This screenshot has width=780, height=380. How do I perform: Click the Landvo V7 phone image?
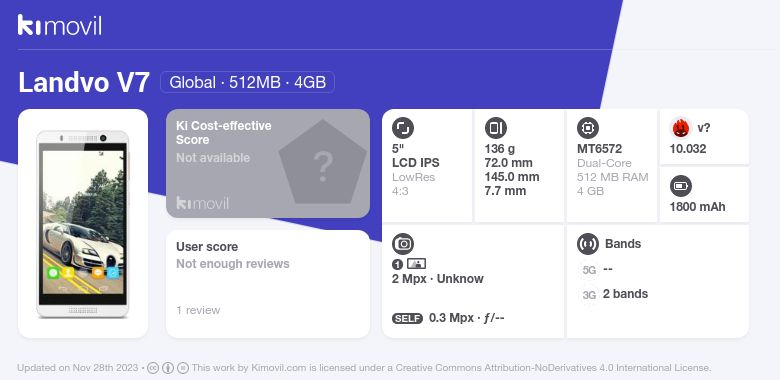pyautogui.click(x=83, y=224)
